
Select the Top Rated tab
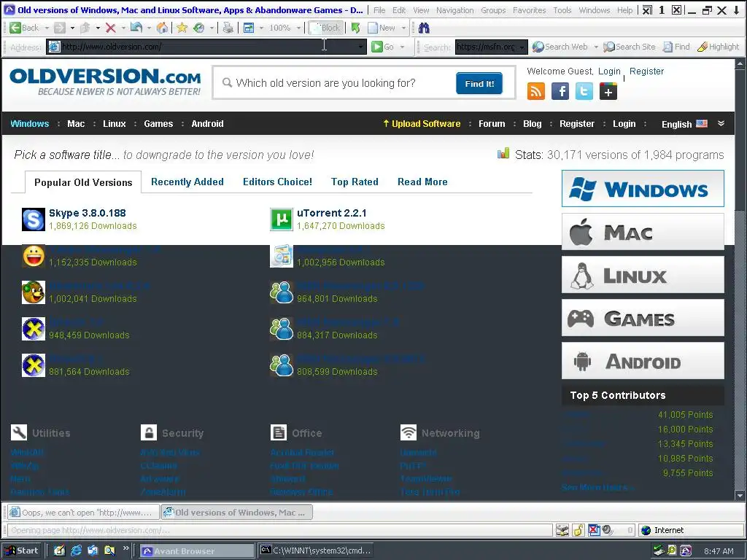355,182
